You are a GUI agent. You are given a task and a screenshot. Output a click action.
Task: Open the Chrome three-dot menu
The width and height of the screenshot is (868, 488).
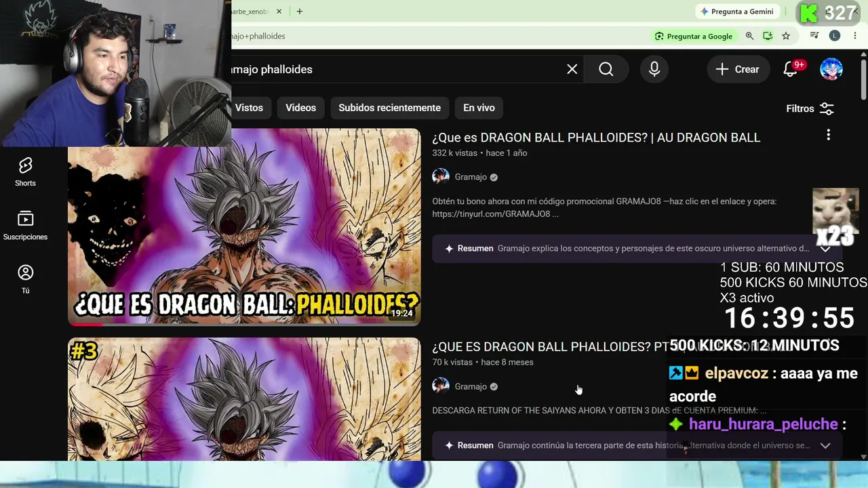[854, 36]
